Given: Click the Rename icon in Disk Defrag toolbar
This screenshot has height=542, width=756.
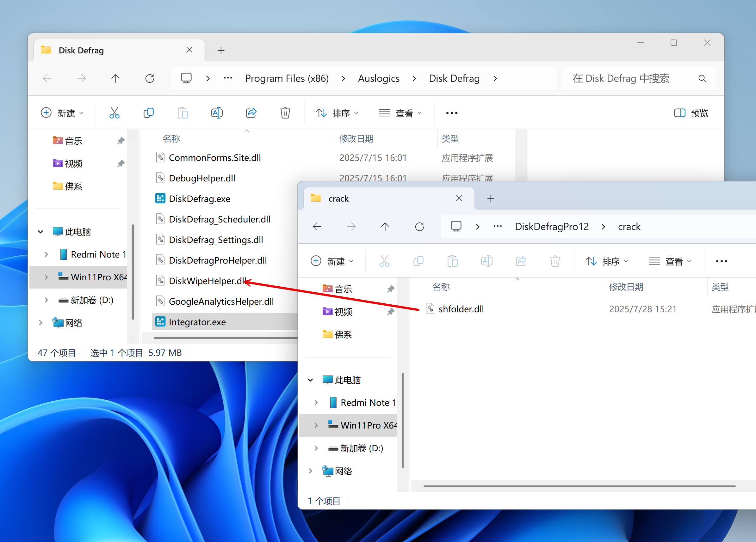Looking at the screenshot, I should pyautogui.click(x=217, y=113).
